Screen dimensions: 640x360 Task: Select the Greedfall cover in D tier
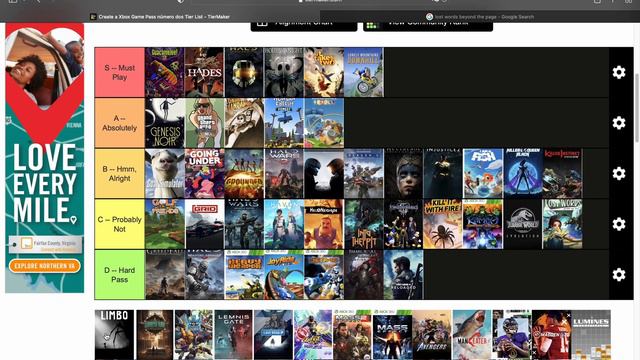pos(164,275)
